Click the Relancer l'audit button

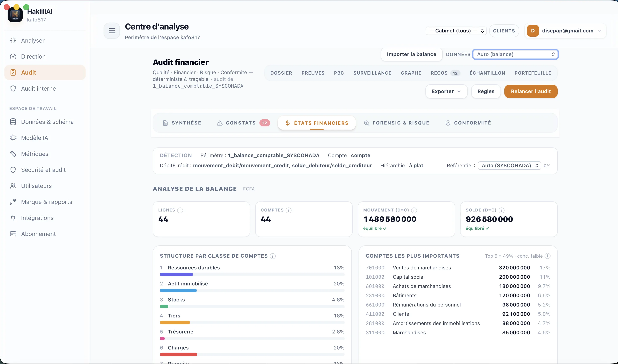(531, 91)
